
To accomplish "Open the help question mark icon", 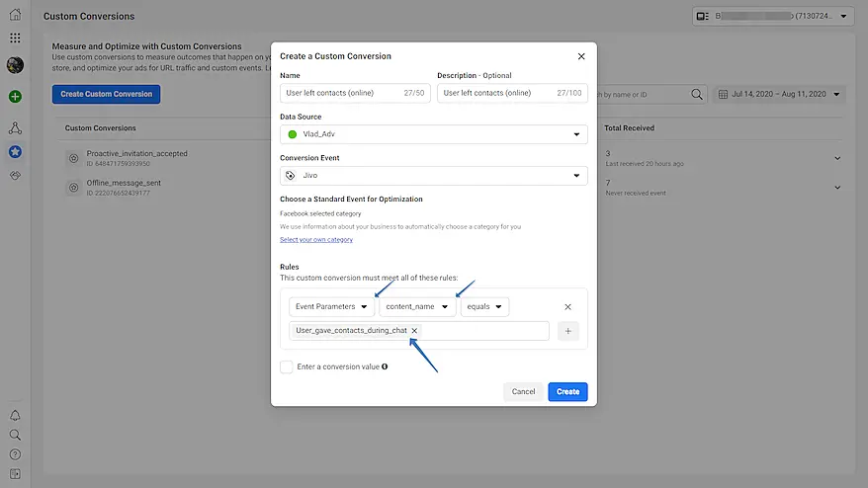I will [x=15, y=454].
